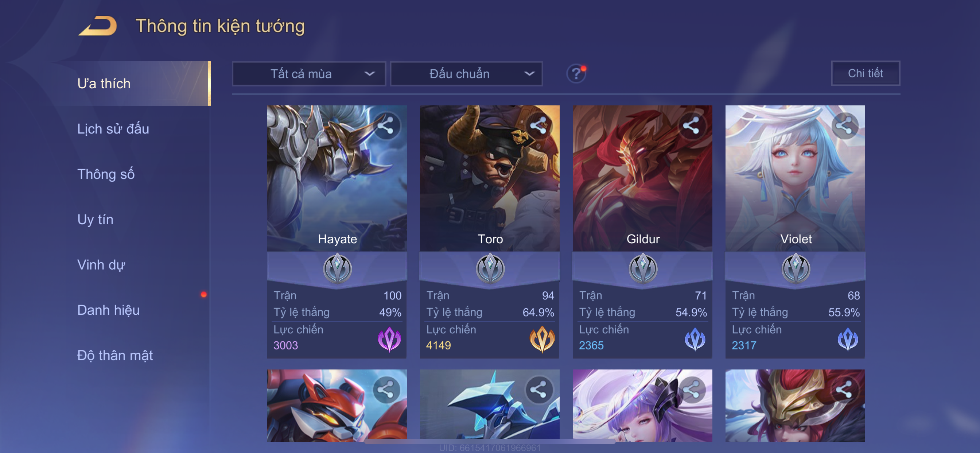This screenshot has width=980, height=453.
Task: Open the question mark help icon
Action: point(576,73)
